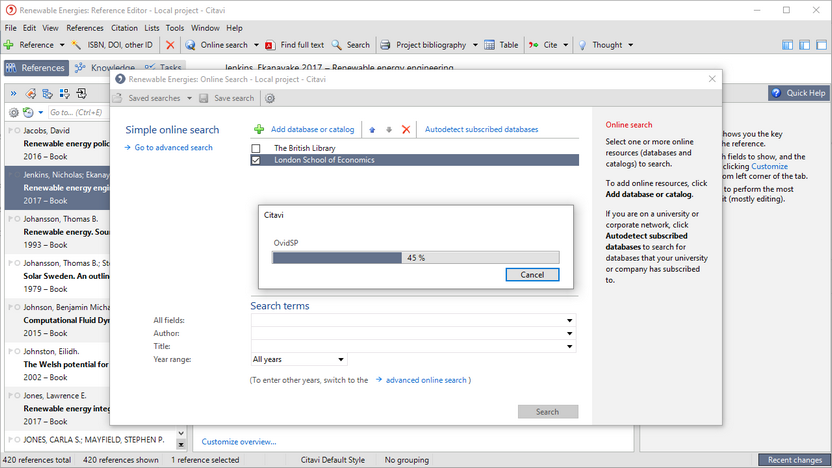Open the References menu
Viewport: 832px width, 468px height.
85,28
